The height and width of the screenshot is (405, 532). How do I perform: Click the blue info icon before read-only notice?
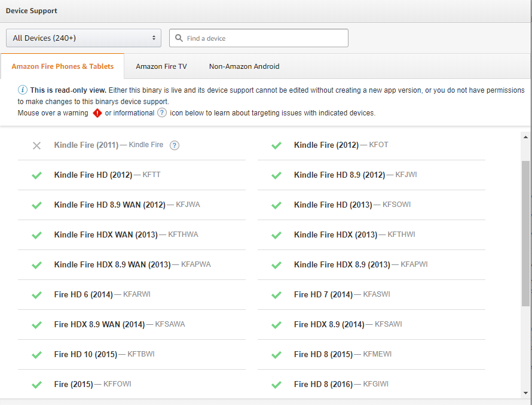pyautogui.click(x=23, y=90)
